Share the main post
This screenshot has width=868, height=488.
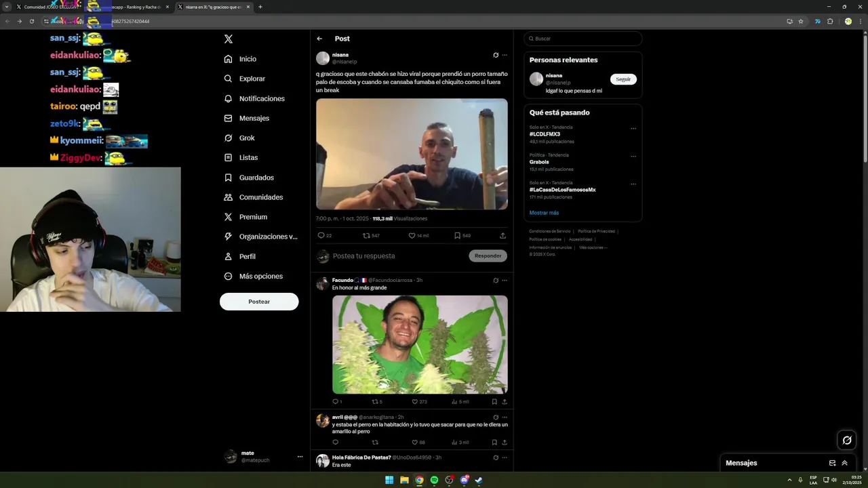click(502, 236)
